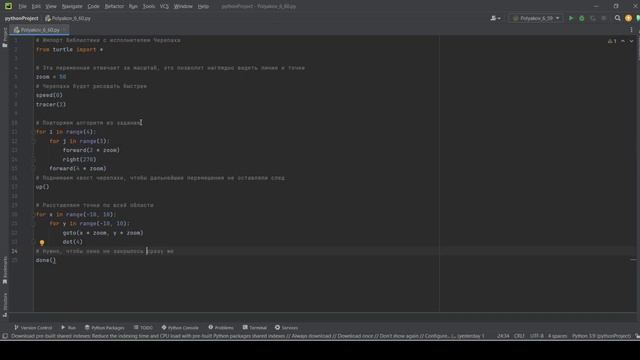Go to previous highlighted problem arrow
Viewport: 640px width, 360px height.
(623, 41)
